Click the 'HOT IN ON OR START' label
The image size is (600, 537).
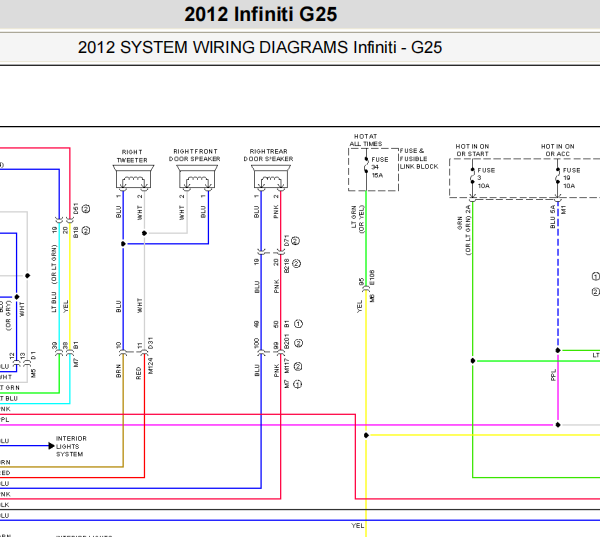click(472, 150)
